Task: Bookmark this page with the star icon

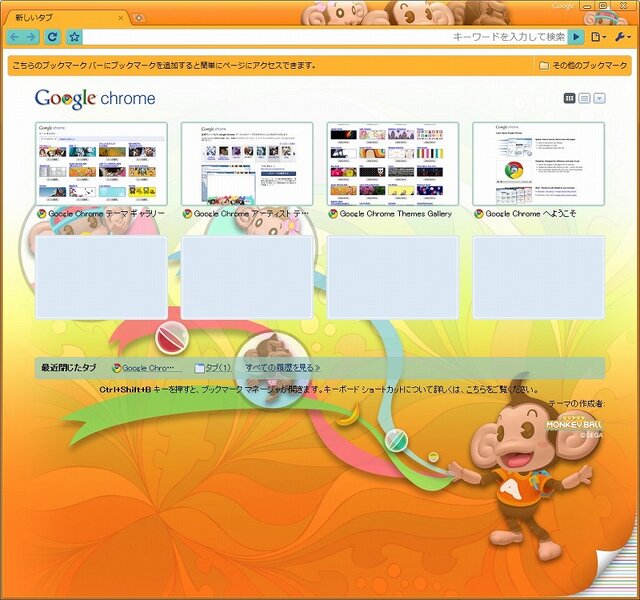Action: coord(74,37)
